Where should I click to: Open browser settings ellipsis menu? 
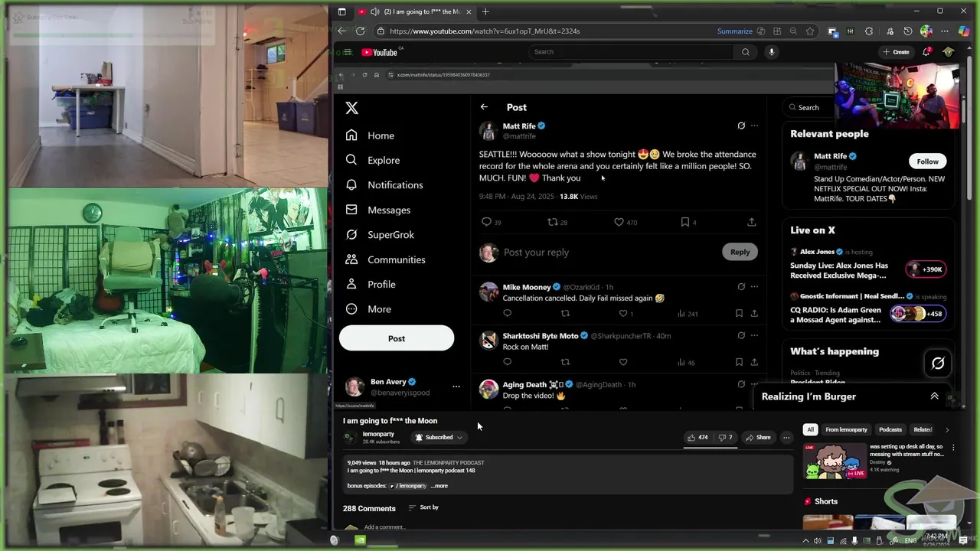(x=944, y=31)
